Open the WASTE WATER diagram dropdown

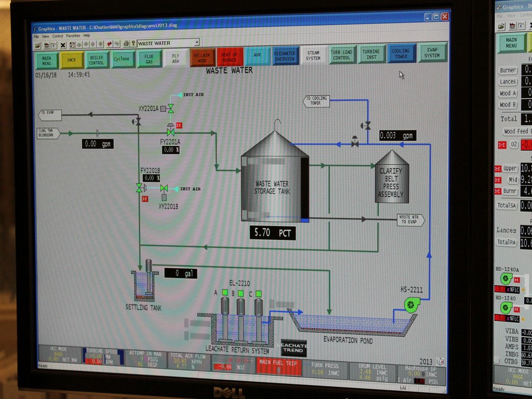(196, 43)
